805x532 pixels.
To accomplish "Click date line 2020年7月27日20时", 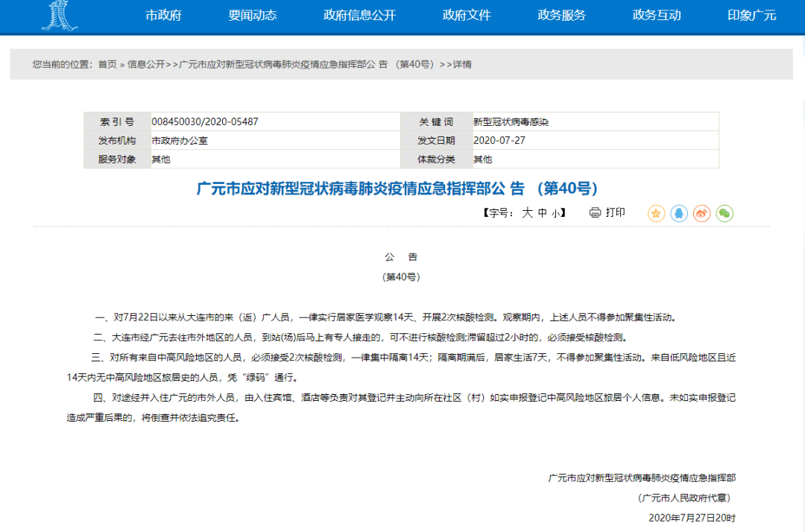I will (x=692, y=518).
